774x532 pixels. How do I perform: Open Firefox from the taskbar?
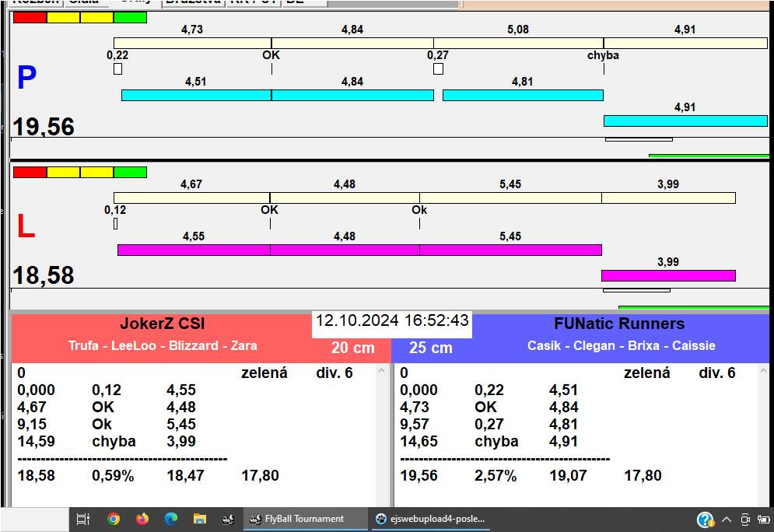click(x=142, y=519)
